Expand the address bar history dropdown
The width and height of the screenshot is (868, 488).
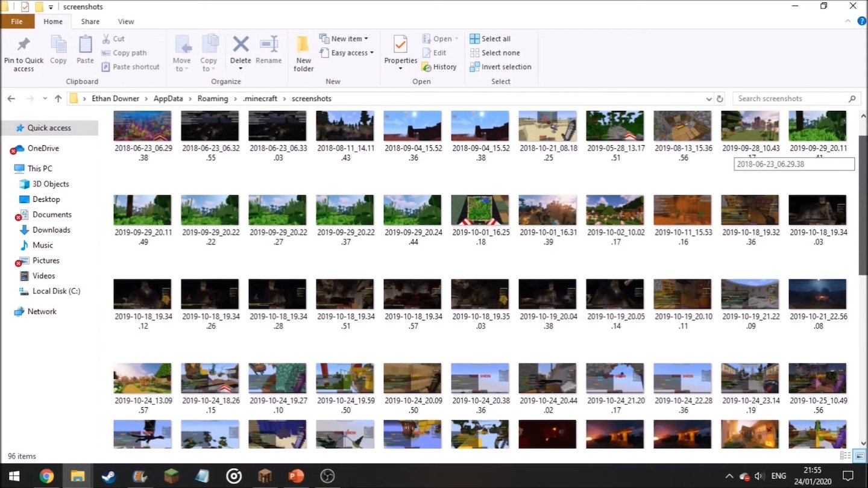click(x=708, y=99)
